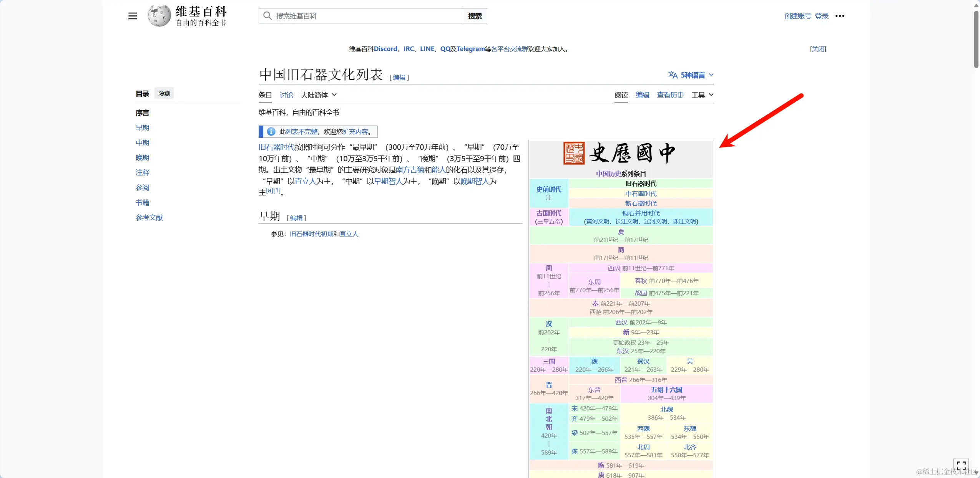Open the 查看历史 tab

670,95
